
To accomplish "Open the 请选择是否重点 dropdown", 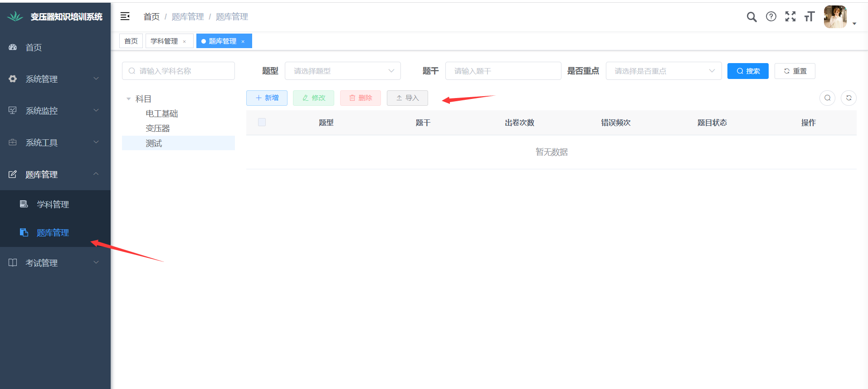I will click(664, 71).
